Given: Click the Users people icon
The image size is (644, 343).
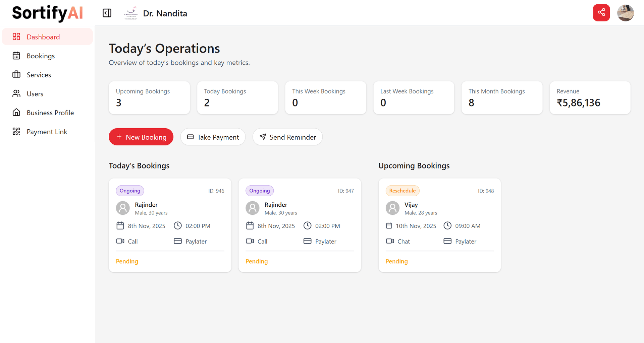Looking at the screenshot, I should pyautogui.click(x=16, y=94).
